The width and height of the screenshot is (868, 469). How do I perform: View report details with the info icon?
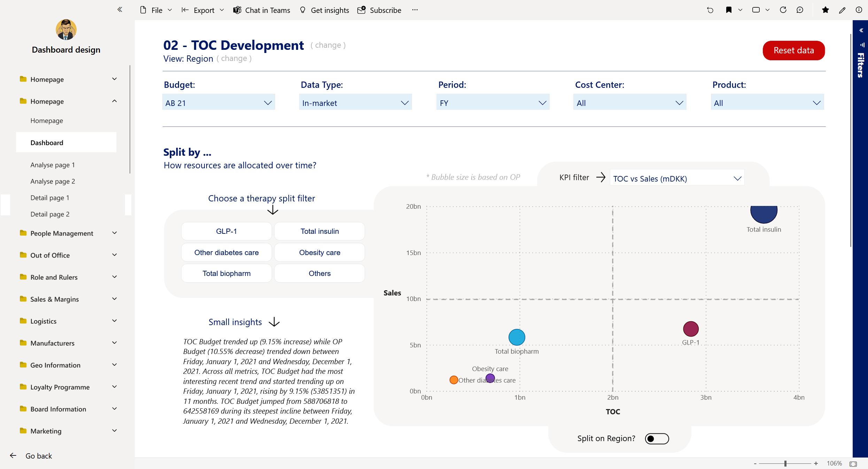coord(859,10)
